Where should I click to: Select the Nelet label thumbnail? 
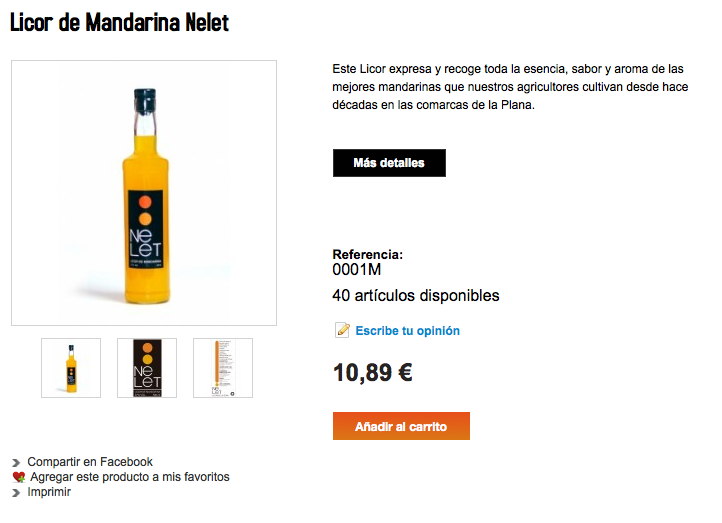147,368
